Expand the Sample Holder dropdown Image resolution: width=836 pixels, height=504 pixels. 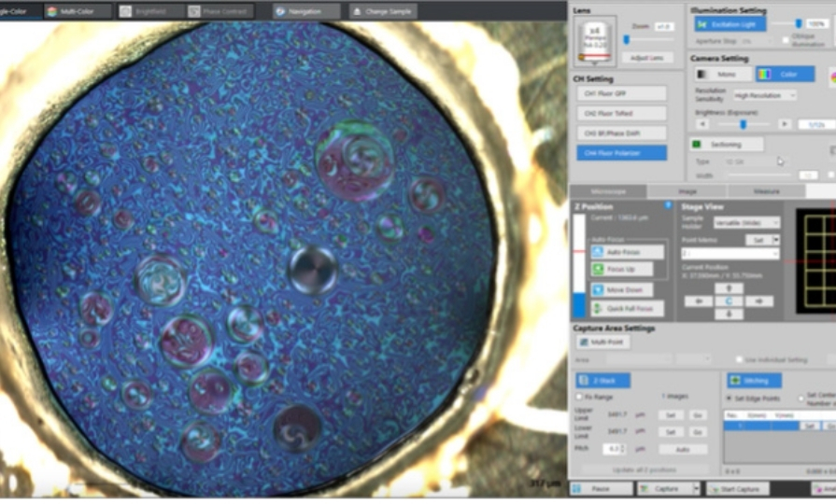(x=746, y=223)
